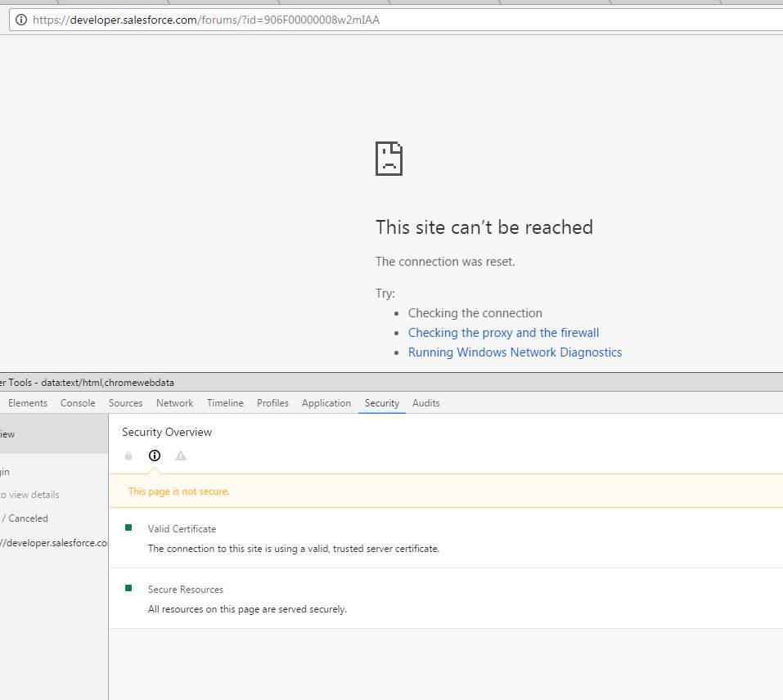Select the developer.salesforce.com origin in sidebar
Viewport: 783px width, 700px height.
click(54, 543)
